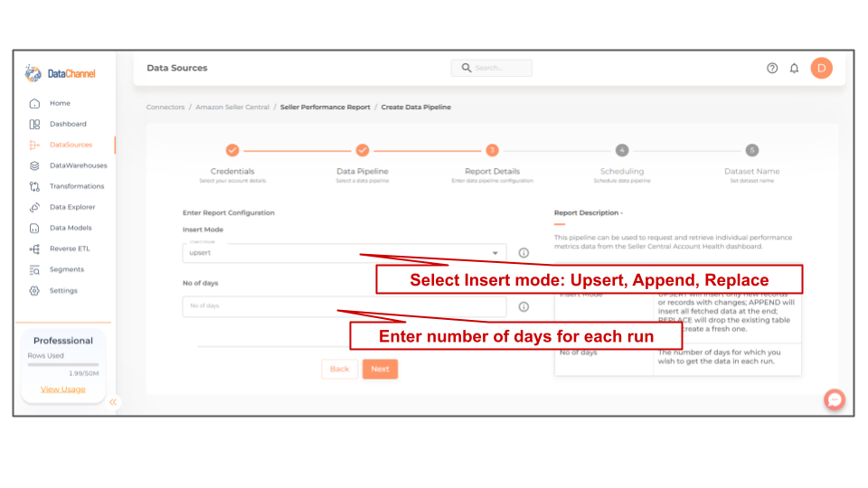Viewport: 868px width, 488px height.
Task: Click the Professional plan title
Action: [x=63, y=341]
